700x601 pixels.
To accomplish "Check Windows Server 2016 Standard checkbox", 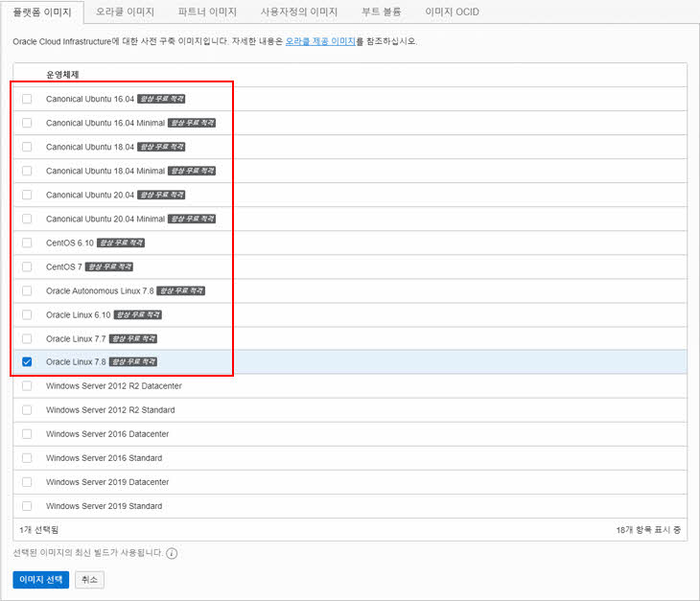I will click(27, 458).
